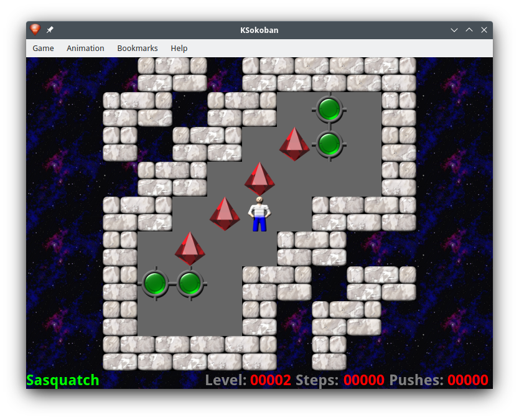Open the Animation menu
The image size is (519, 420).
[x=85, y=48]
